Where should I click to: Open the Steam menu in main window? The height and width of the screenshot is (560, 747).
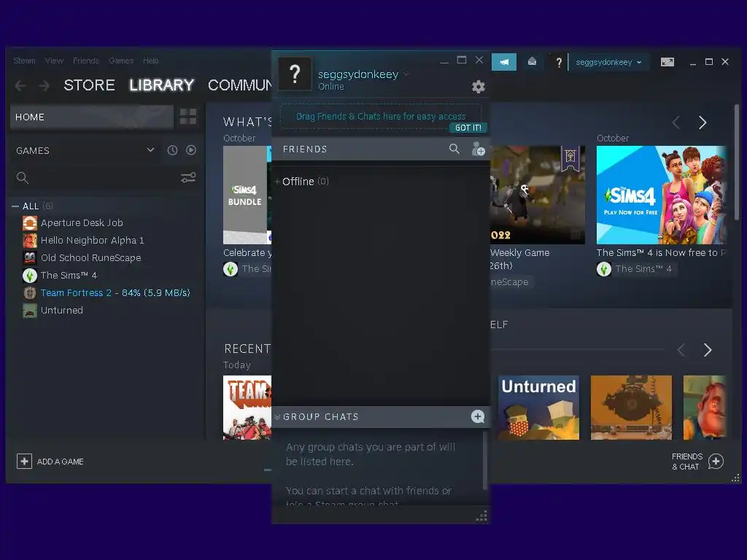(24, 61)
